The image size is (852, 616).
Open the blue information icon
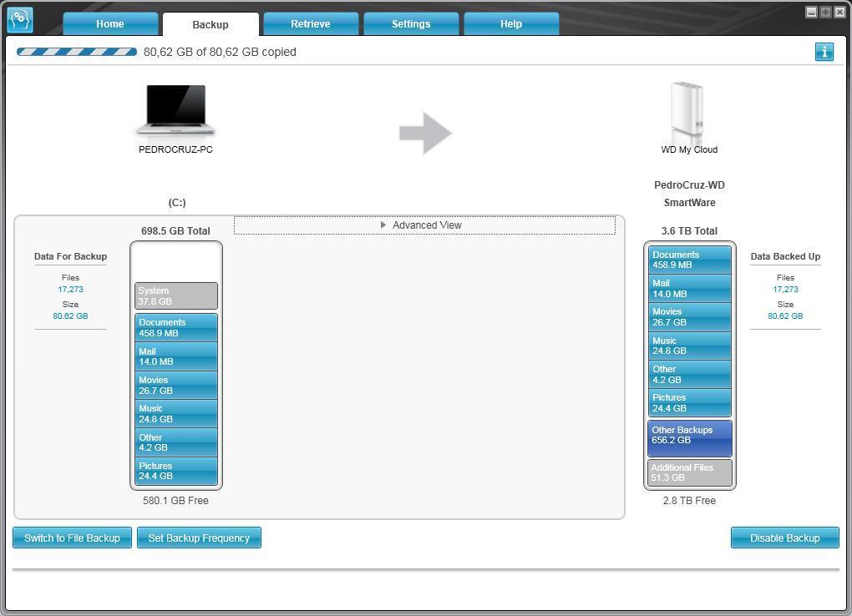coord(824,52)
